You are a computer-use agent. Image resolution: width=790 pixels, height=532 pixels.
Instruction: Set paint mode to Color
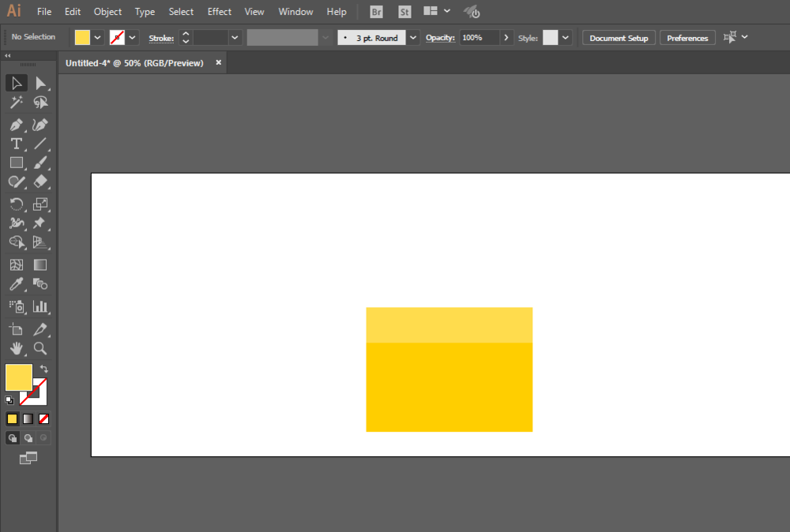coord(13,418)
